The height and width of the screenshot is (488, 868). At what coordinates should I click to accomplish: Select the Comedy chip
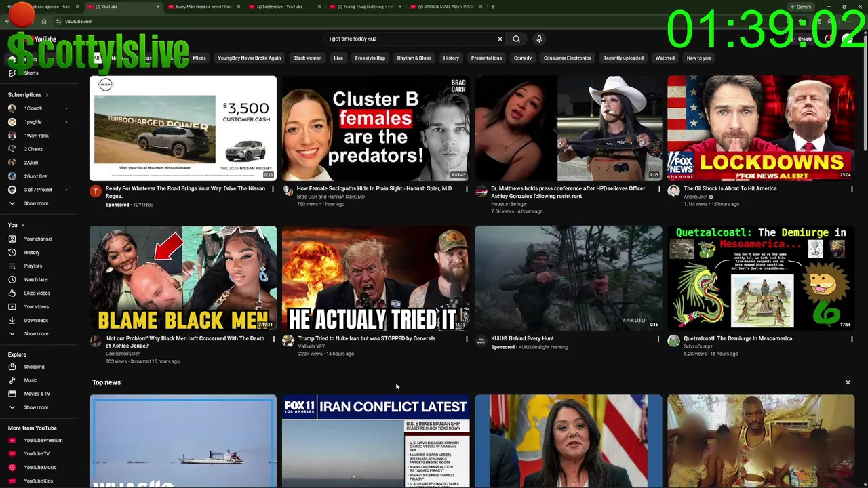click(x=523, y=58)
